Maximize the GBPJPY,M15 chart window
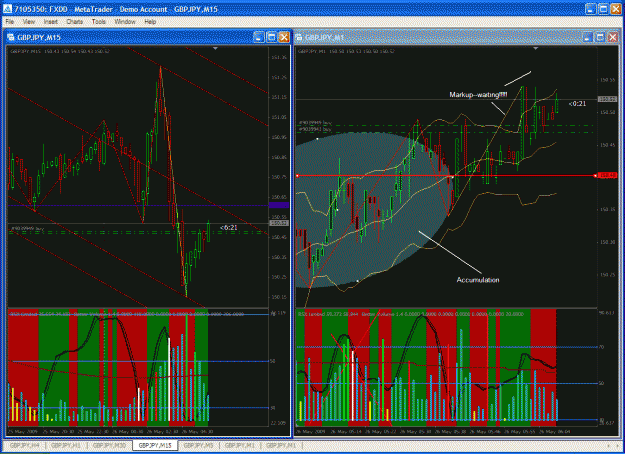The width and height of the screenshot is (625, 454). point(271,37)
